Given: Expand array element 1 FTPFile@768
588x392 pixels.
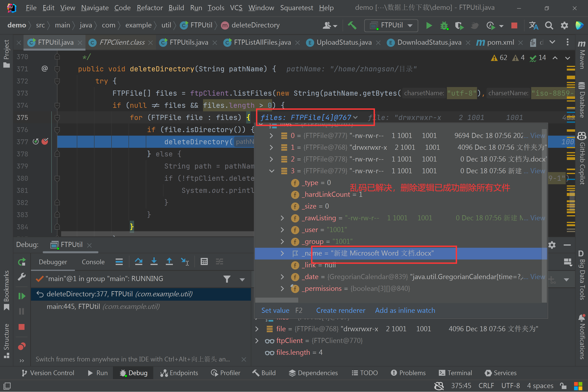Looking at the screenshot, I should coord(271,147).
